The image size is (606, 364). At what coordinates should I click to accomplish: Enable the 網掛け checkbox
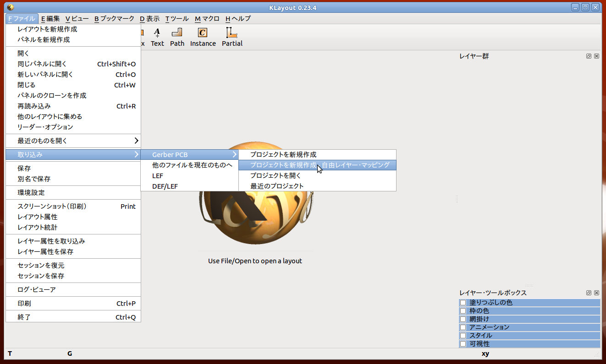click(x=463, y=319)
